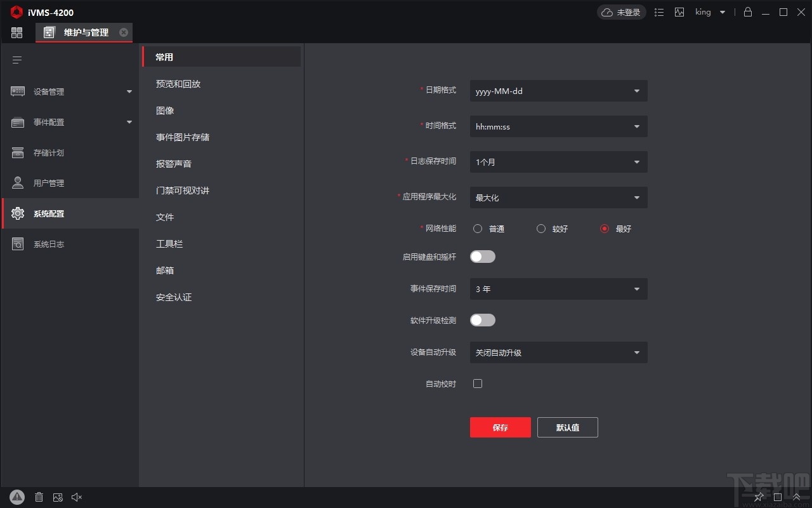812x508 pixels.
Task: Open the 设备管理 (Device Management) panel
Action: point(48,91)
